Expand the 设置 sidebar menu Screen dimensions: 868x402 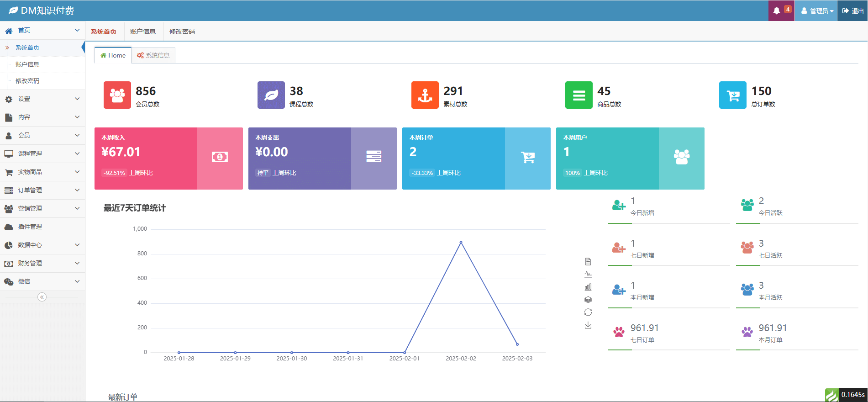click(x=42, y=99)
